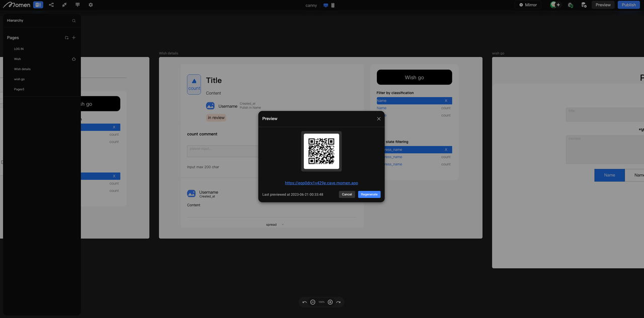
Task: Publish the project
Action: (629, 5)
